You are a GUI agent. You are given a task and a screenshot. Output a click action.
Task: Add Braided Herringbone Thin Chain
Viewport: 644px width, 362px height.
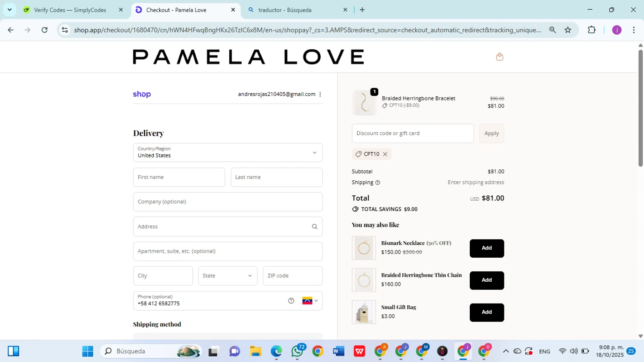[x=486, y=280]
